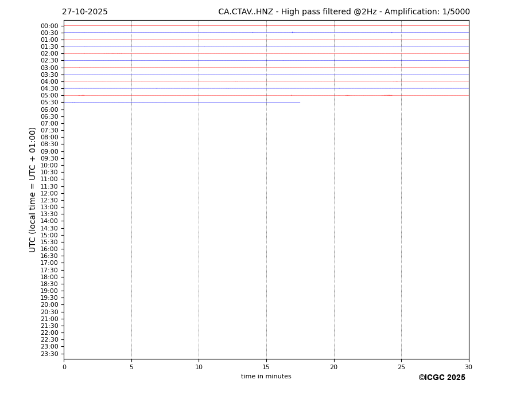This screenshot has height=399, width=532.
Task: Click the x-axis tick label 30
Action: 468,367
